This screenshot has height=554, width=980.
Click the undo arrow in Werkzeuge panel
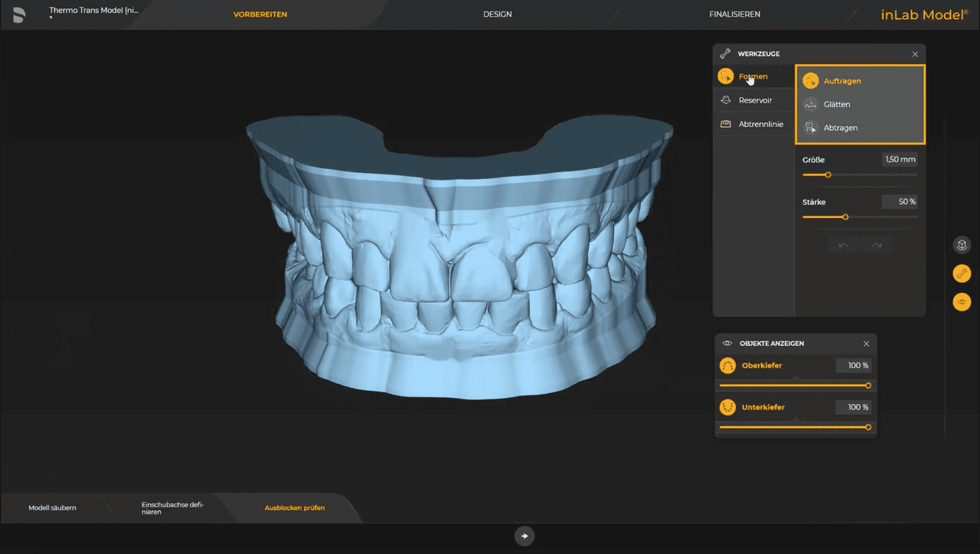pyautogui.click(x=843, y=245)
